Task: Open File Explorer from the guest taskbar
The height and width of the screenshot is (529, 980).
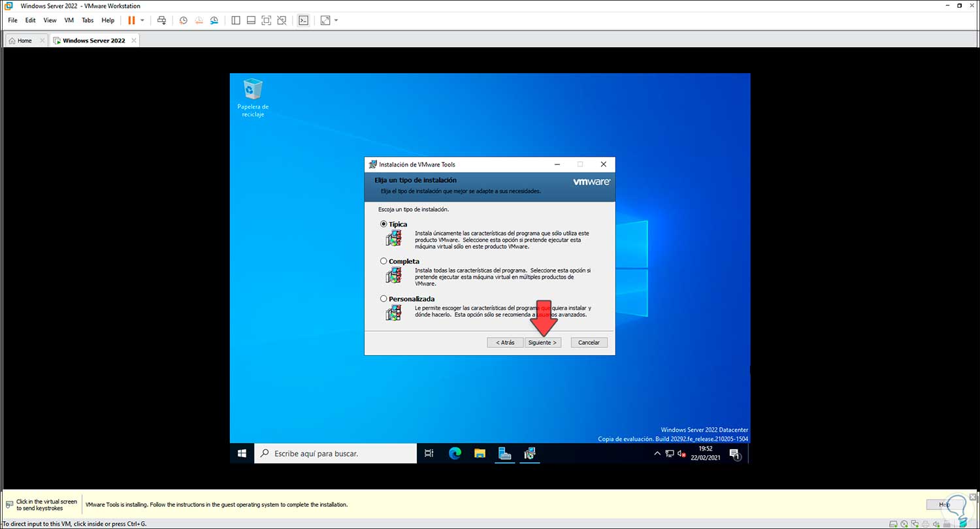Action: point(480,453)
